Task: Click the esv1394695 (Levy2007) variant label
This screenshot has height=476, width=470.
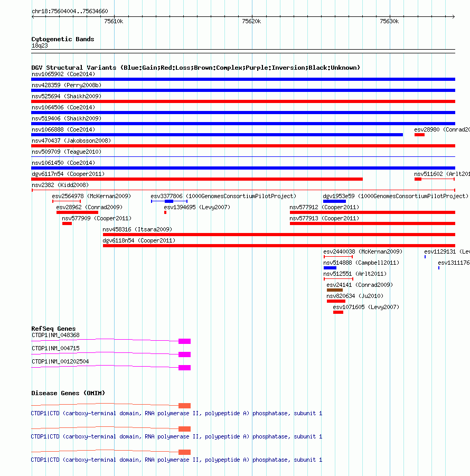Action: tap(197, 207)
